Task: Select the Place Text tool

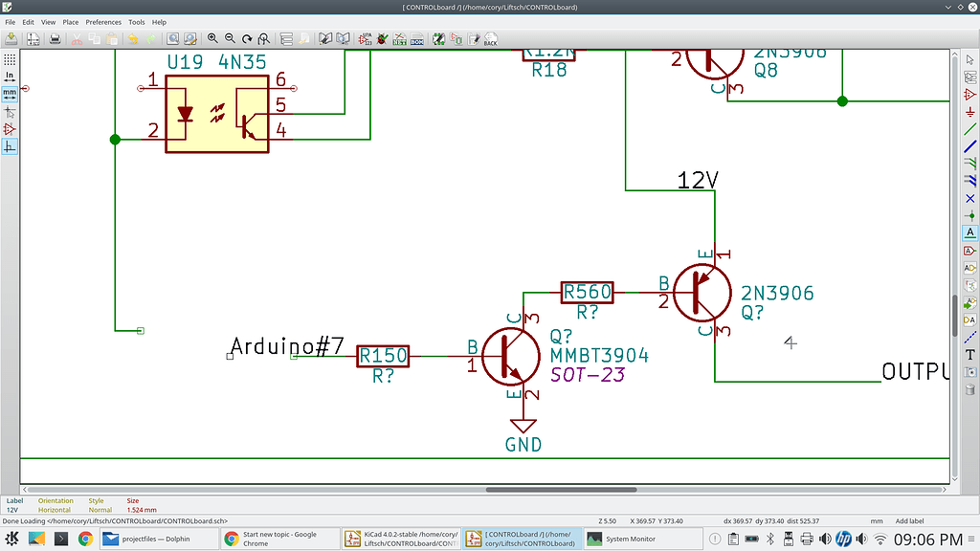Action: (x=969, y=352)
